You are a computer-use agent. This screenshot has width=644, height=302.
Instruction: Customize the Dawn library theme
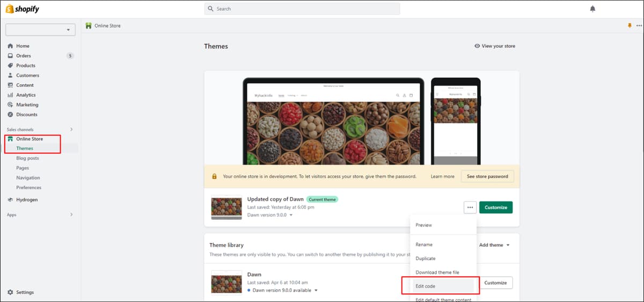[x=496, y=283]
